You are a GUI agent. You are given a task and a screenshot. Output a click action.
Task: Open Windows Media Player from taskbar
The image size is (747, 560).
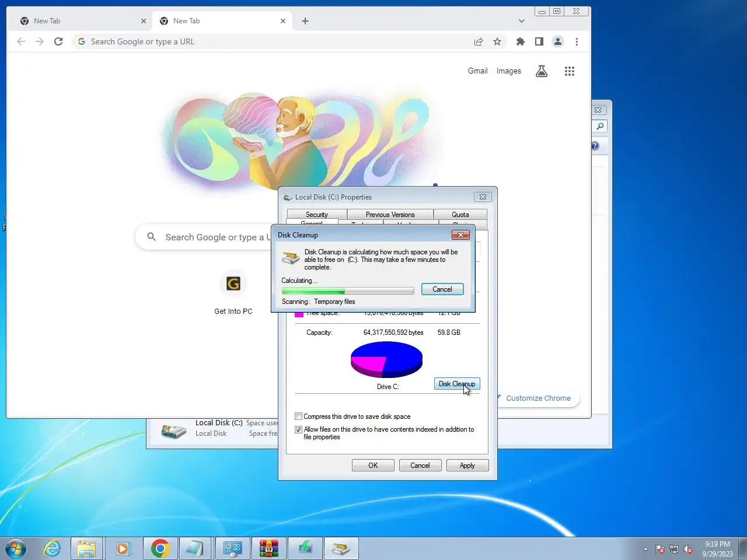click(123, 548)
